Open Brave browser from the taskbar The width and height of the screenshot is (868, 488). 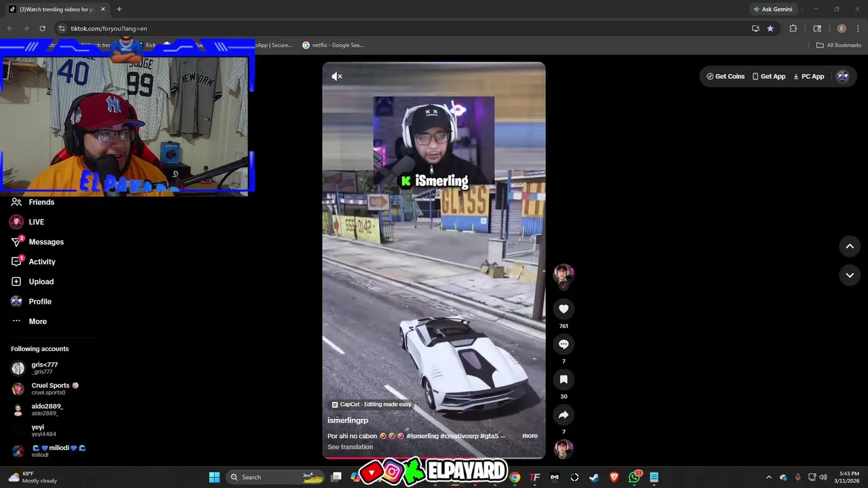point(614,477)
